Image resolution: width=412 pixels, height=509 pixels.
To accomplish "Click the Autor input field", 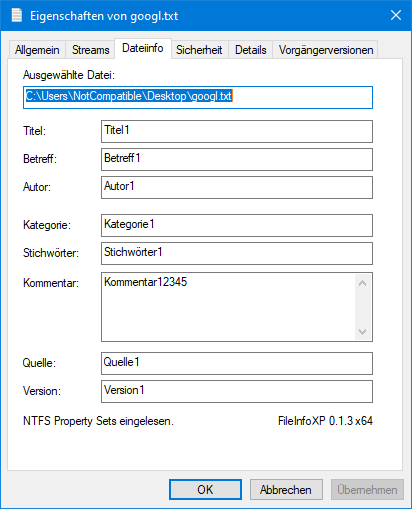I will [237, 187].
